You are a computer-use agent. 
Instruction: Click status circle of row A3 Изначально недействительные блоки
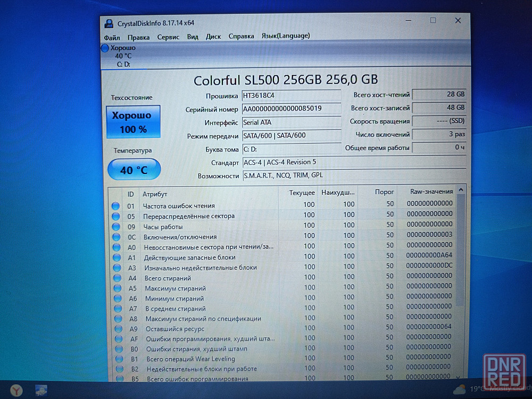coord(117,268)
